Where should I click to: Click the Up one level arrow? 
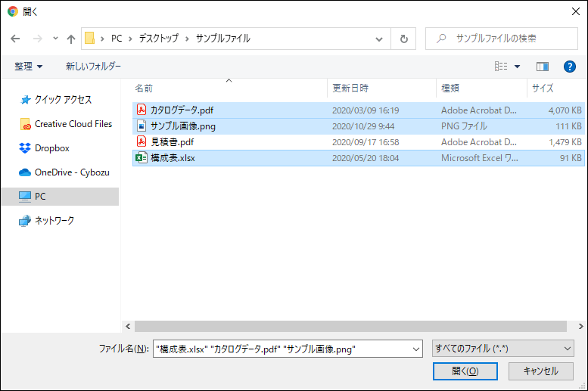71,39
